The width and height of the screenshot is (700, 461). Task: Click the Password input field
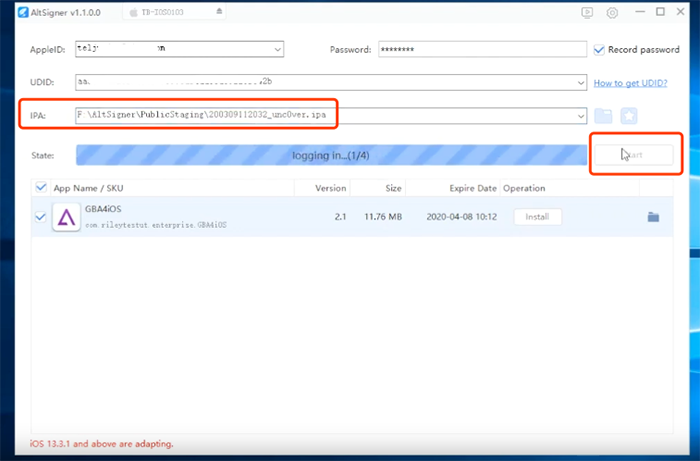click(x=481, y=49)
